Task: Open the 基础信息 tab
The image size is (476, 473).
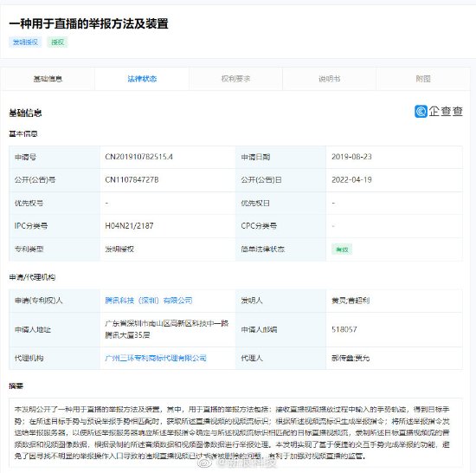Action: pyautogui.click(x=48, y=79)
